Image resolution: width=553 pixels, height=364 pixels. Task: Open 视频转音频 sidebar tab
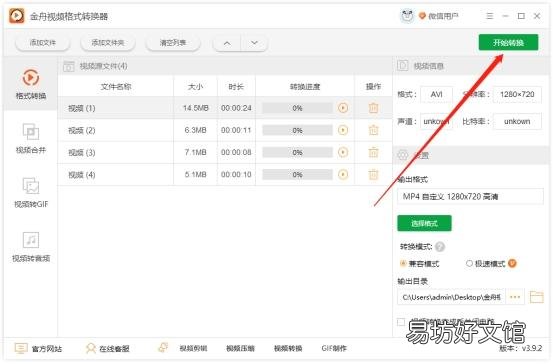coord(31,247)
